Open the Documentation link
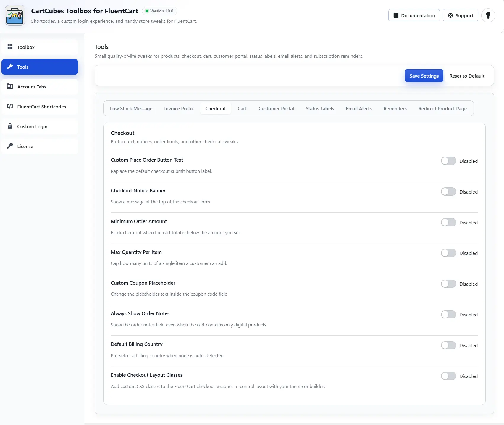This screenshot has width=504, height=425. 414,15
